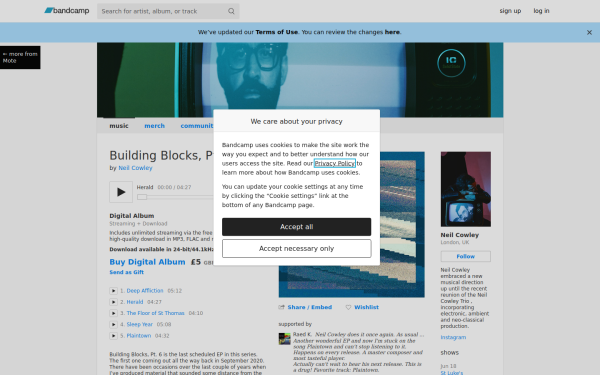Select the 'Neil Cowley' name in sidebar
600x375 pixels.
460,235
